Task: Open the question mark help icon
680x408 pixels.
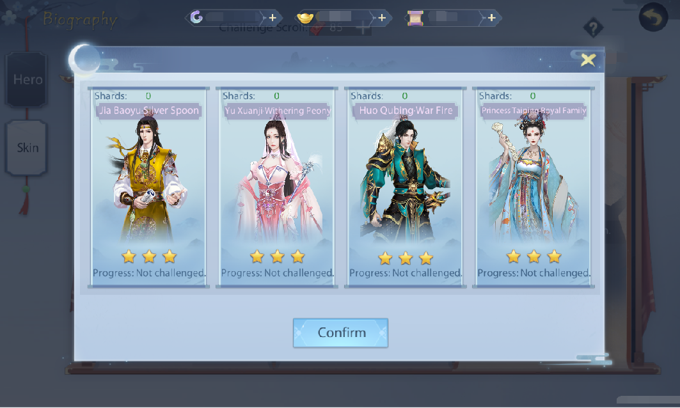Action: 593,28
